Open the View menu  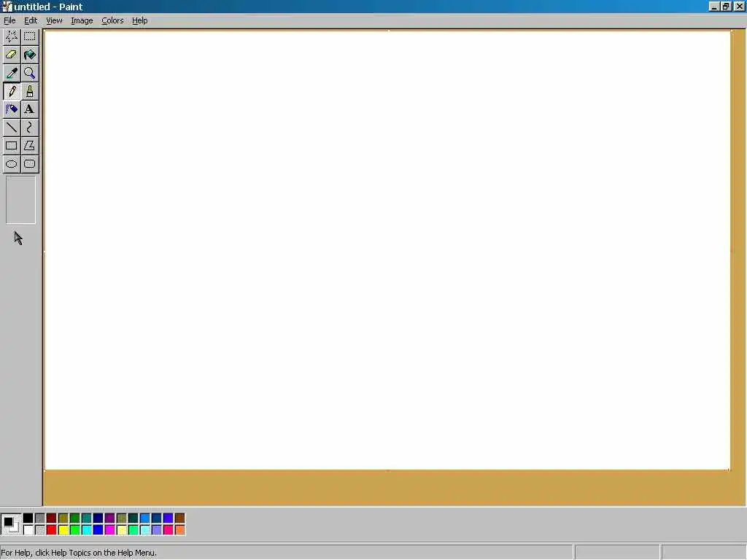(x=54, y=20)
